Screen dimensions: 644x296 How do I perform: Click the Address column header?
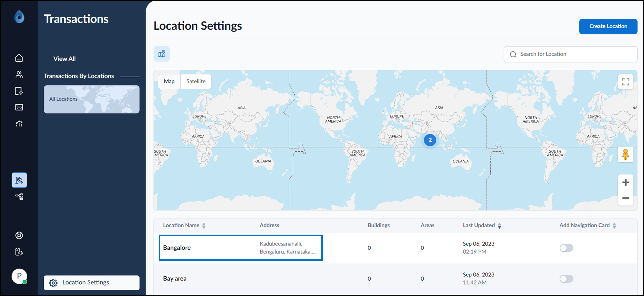269,225
